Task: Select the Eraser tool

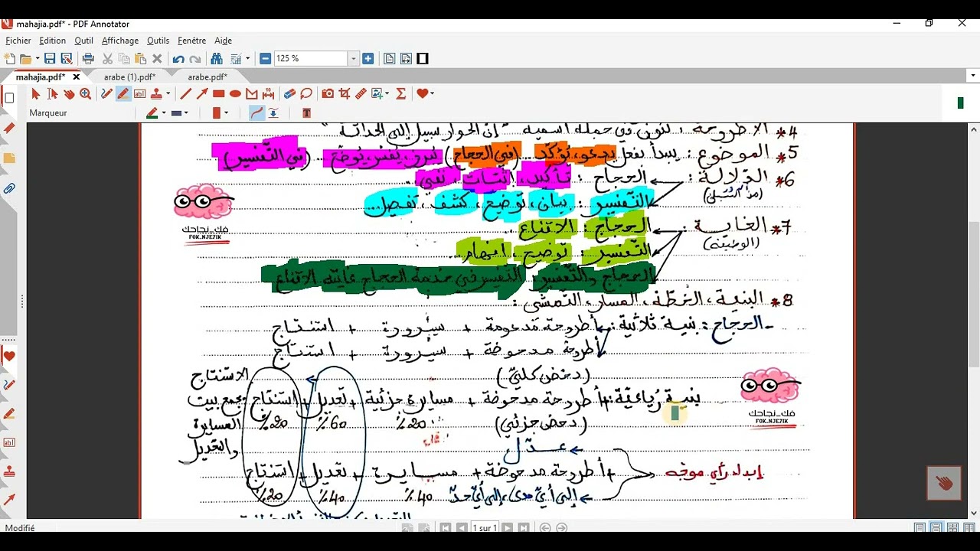Action: tap(289, 93)
